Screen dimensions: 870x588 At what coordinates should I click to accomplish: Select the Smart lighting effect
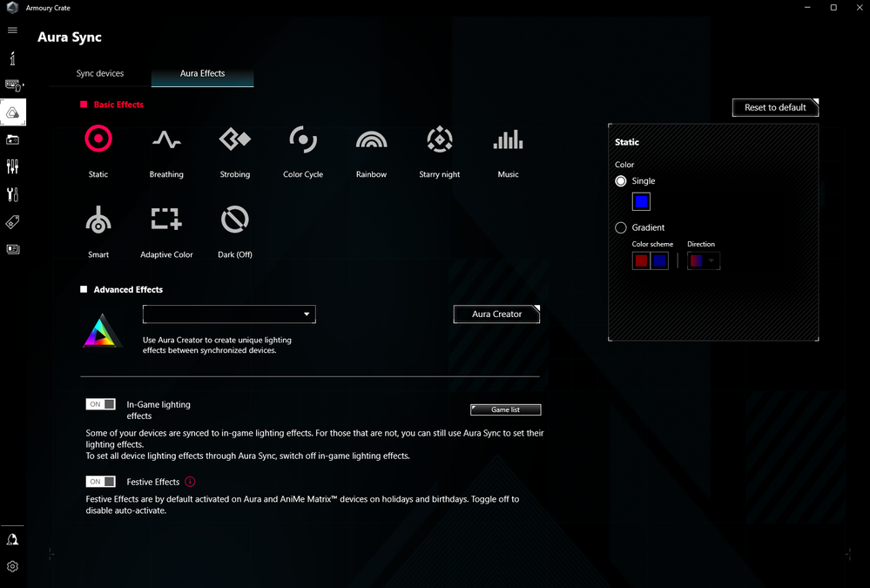pyautogui.click(x=98, y=232)
